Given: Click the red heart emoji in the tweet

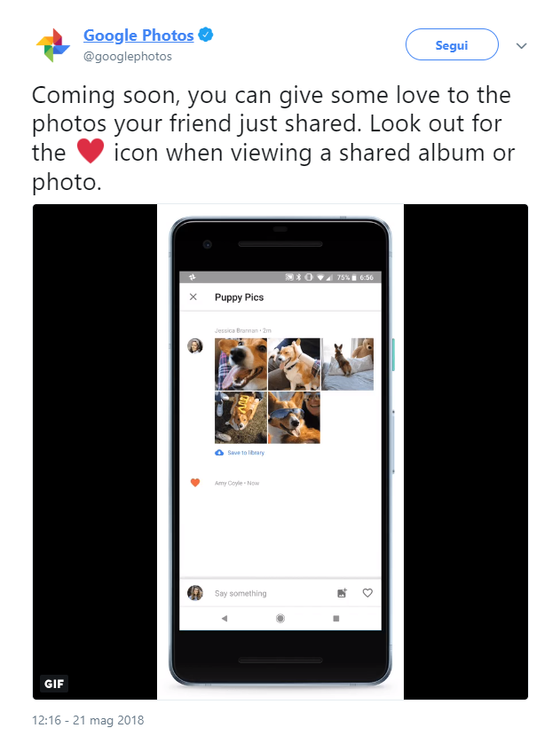Looking at the screenshot, I should tap(91, 151).
